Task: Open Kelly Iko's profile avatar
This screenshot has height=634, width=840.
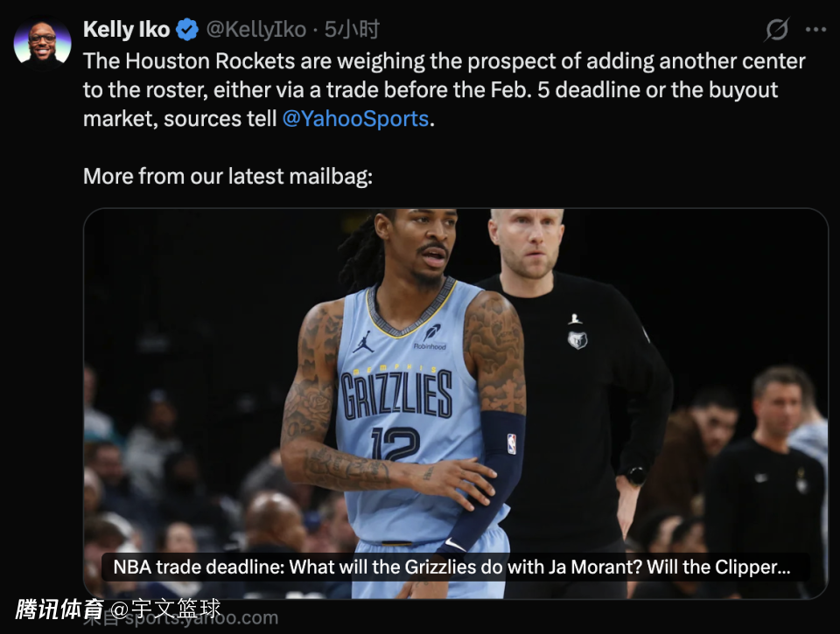Action: coord(42,45)
